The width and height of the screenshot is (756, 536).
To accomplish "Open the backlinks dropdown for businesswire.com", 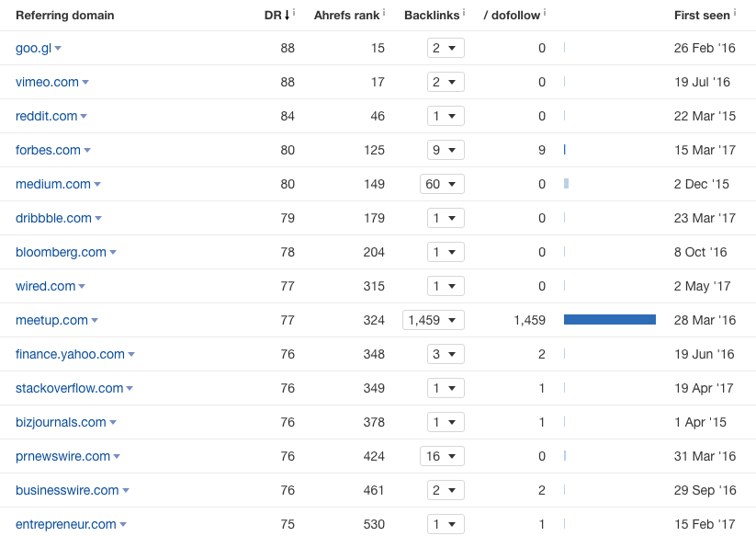I will [446, 490].
